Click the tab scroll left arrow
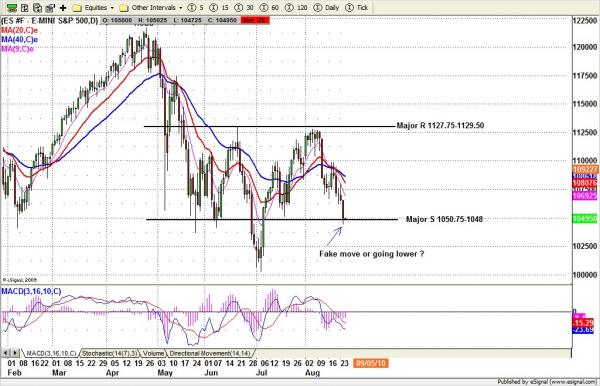 (x=6, y=353)
